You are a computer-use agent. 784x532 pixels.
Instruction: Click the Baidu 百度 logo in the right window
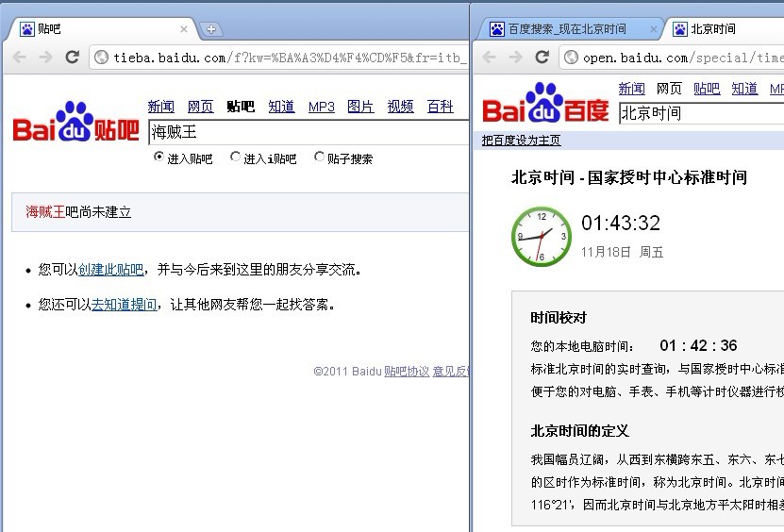545,103
